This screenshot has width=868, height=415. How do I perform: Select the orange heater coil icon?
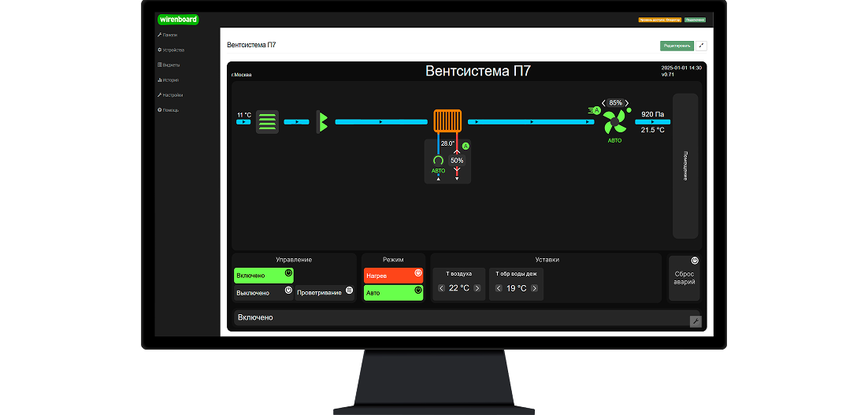[x=447, y=120]
